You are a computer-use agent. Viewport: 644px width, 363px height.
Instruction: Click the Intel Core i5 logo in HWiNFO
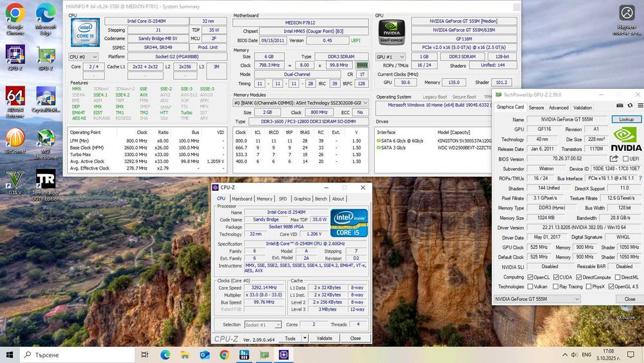click(x=85, y=32)
